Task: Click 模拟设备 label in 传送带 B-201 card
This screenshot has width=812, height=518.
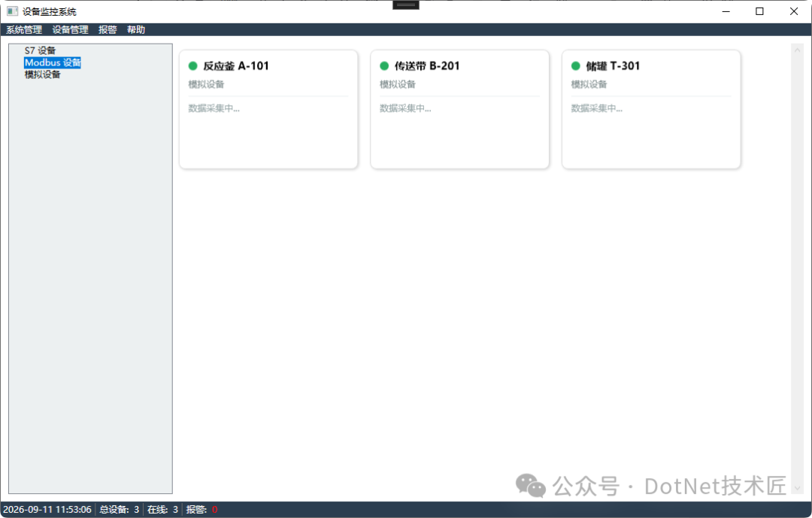Action: point(397,84)
